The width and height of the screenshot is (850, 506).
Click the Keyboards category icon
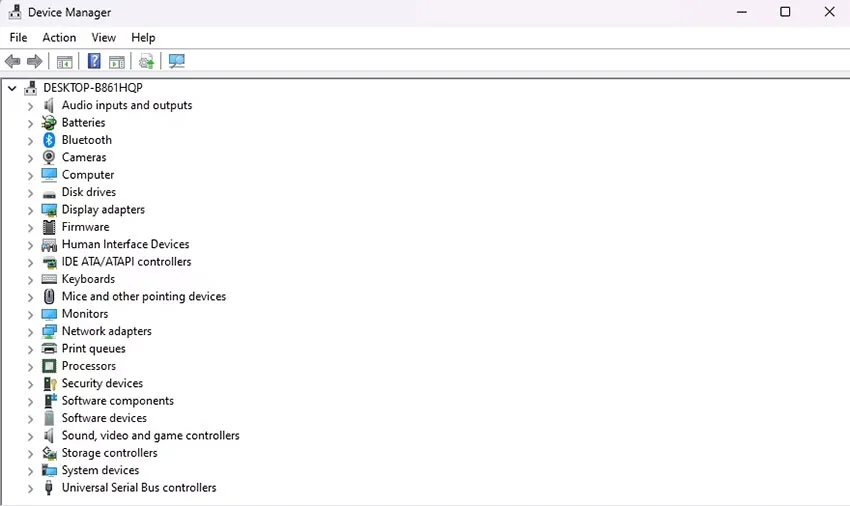pos(49,279)
